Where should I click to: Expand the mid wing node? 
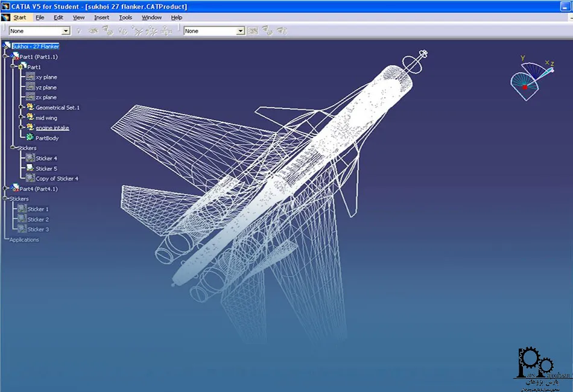coord(21,118)
